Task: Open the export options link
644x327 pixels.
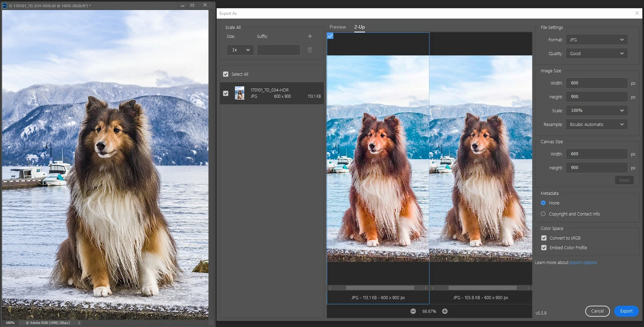Action: click(x=583, y=263)
